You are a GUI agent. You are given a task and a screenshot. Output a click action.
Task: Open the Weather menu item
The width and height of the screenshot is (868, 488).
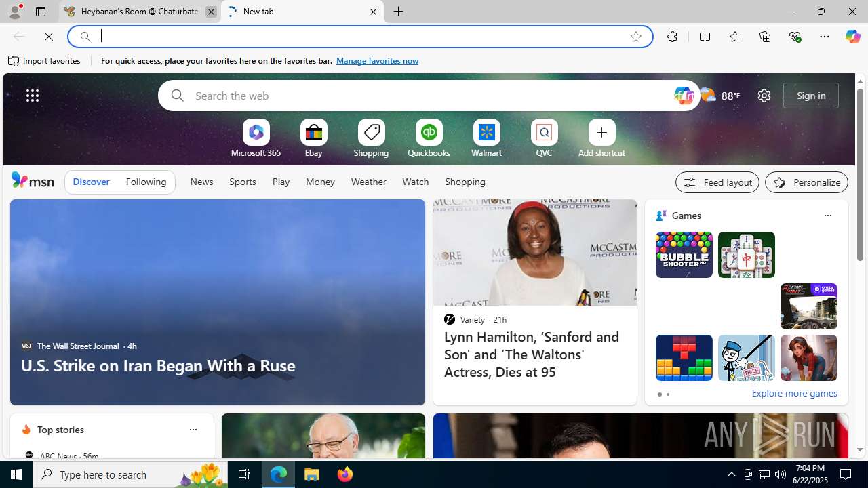tap(368, 182)
